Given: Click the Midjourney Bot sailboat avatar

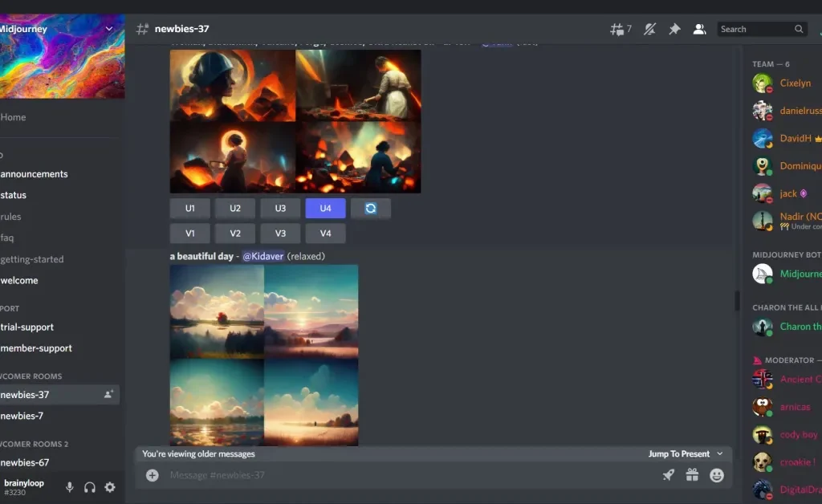Looking at the screenshot, I should pyautogui.click(x=763, y=274).
